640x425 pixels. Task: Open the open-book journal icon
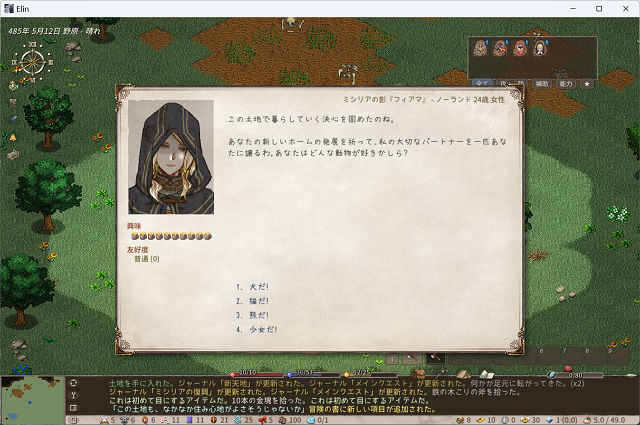click(x=486, y=374)
